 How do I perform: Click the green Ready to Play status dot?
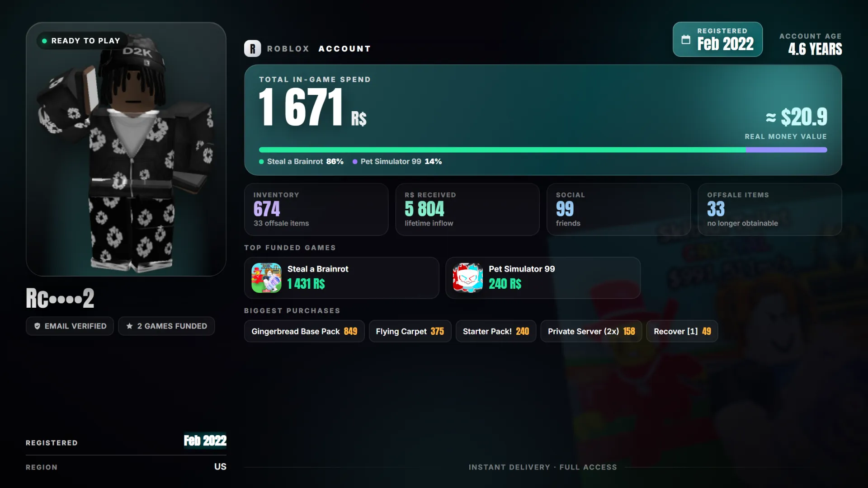click(44, 41)
